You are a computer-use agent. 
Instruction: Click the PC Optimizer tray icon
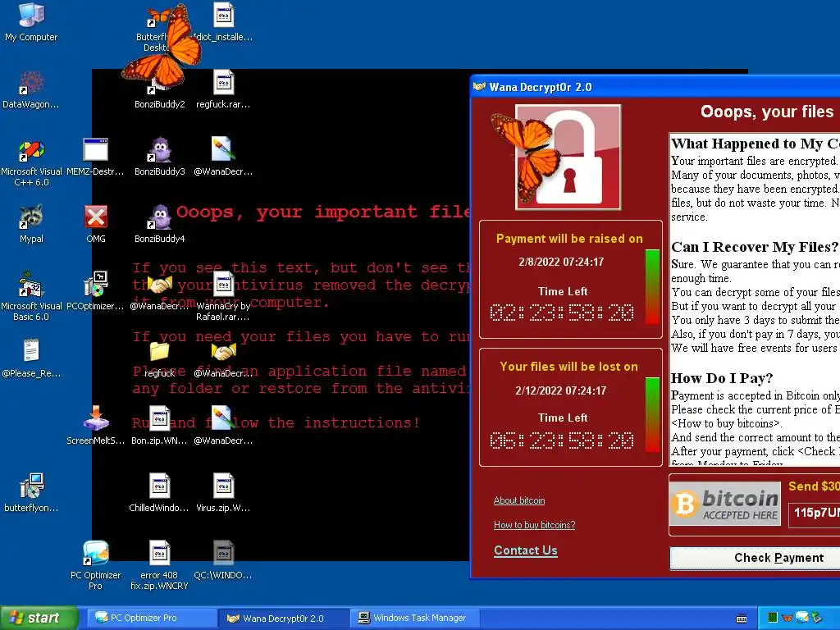point(802,618)
